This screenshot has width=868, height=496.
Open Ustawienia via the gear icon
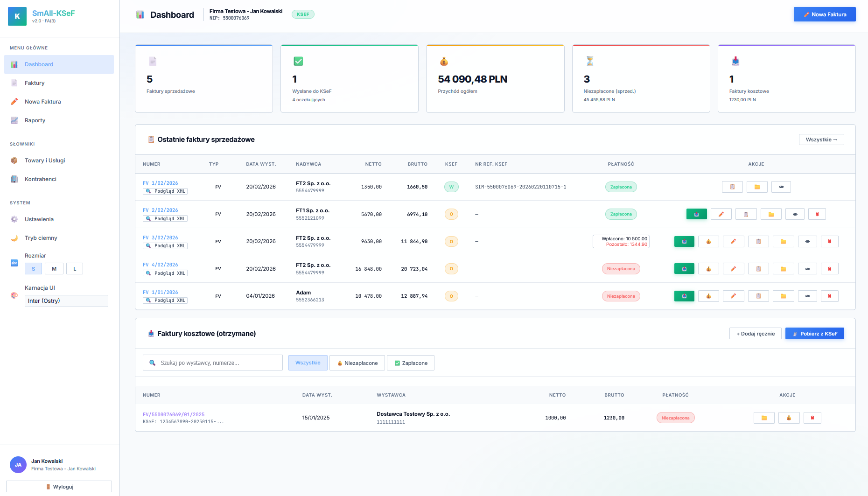[14, 219]
